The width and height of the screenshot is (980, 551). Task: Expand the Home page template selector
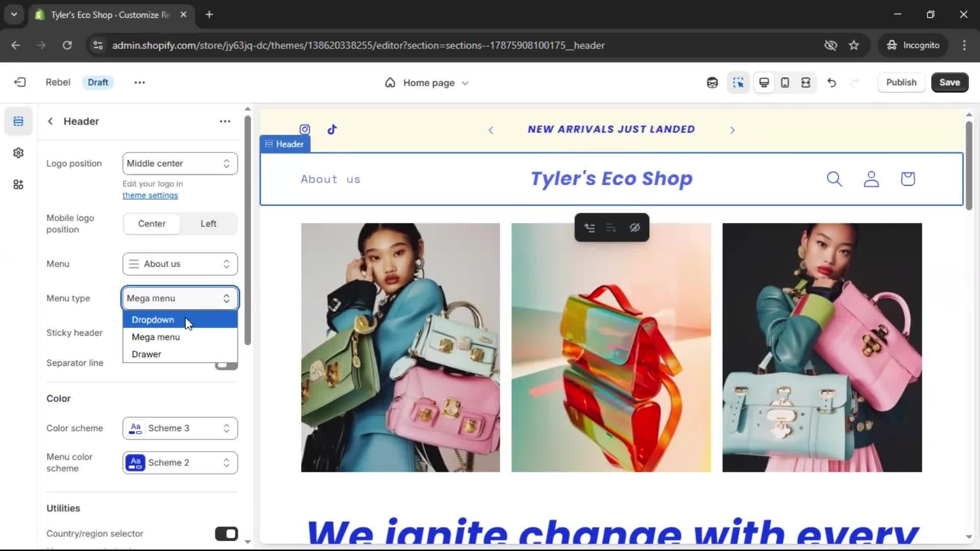[428, 83]
